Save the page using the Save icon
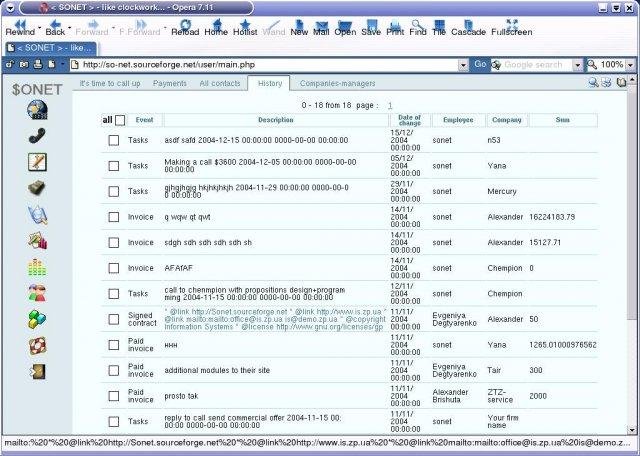640x456 pixels. coord(371,28)
